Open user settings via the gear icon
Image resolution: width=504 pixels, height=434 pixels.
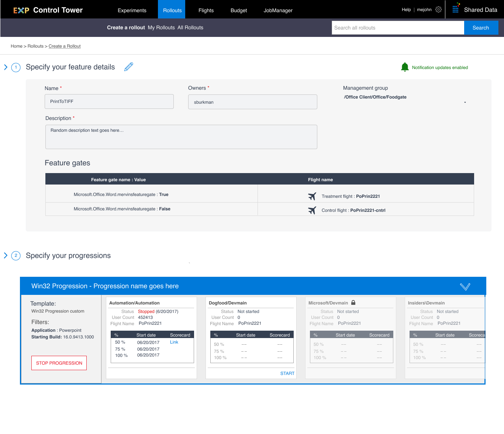point(439,10)
